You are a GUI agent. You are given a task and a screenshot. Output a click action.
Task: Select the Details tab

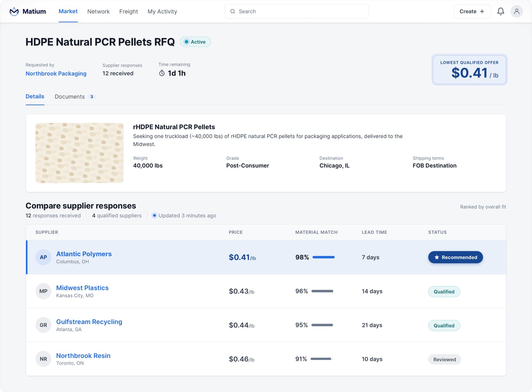[x=35, y=96]
